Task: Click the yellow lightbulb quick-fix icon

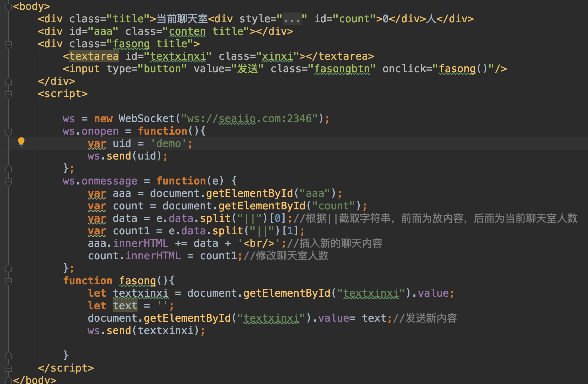Action: (21, 142)
